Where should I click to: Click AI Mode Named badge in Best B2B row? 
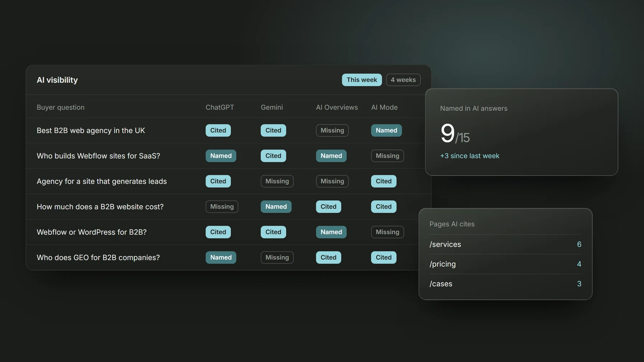tap(386, 130)
